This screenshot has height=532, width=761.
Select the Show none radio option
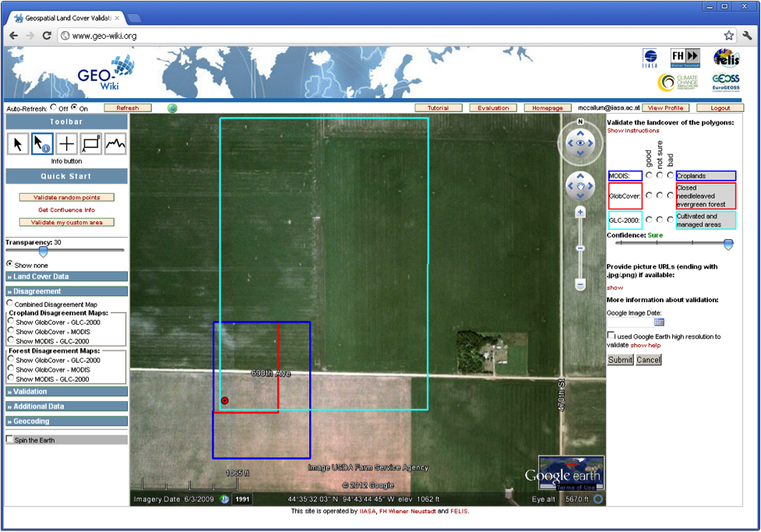9,263
